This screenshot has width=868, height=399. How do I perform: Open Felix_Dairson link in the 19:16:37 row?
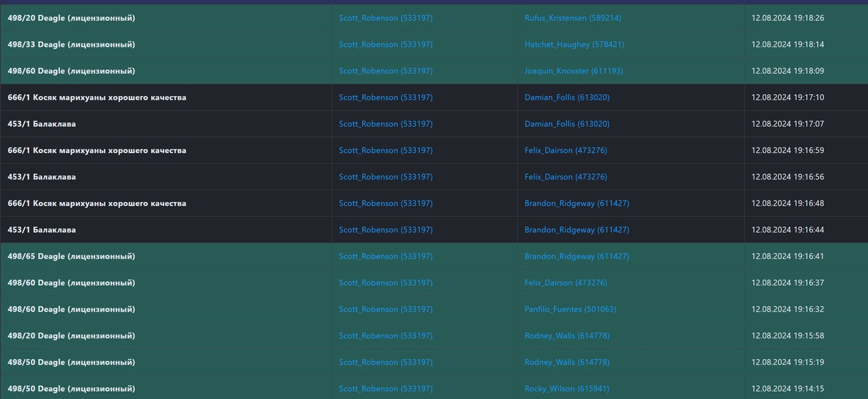566,283
